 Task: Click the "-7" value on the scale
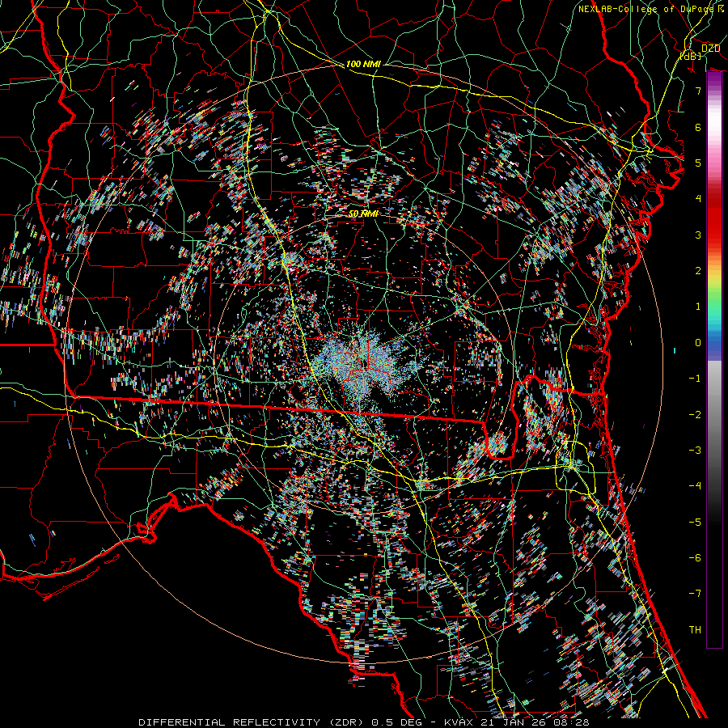click(x=695, y=594)
